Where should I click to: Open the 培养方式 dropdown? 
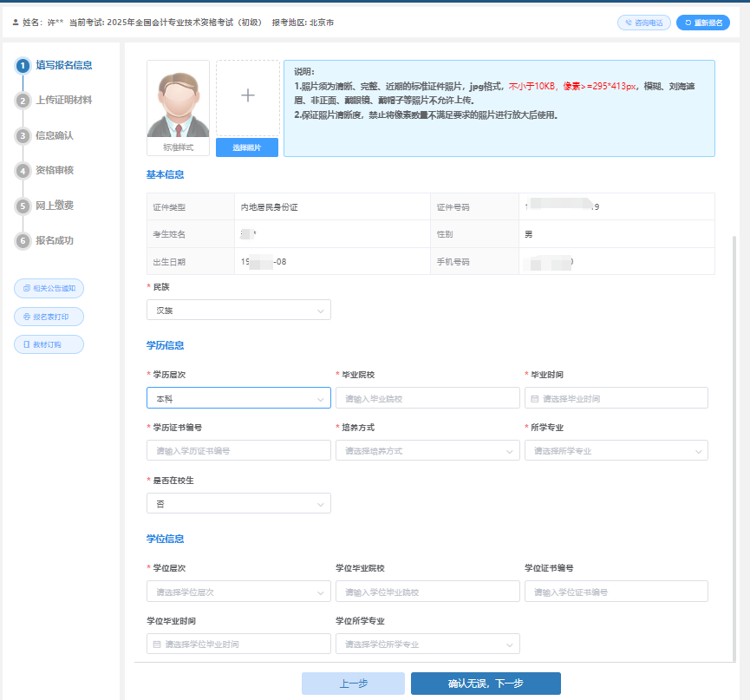pos(427,451)
